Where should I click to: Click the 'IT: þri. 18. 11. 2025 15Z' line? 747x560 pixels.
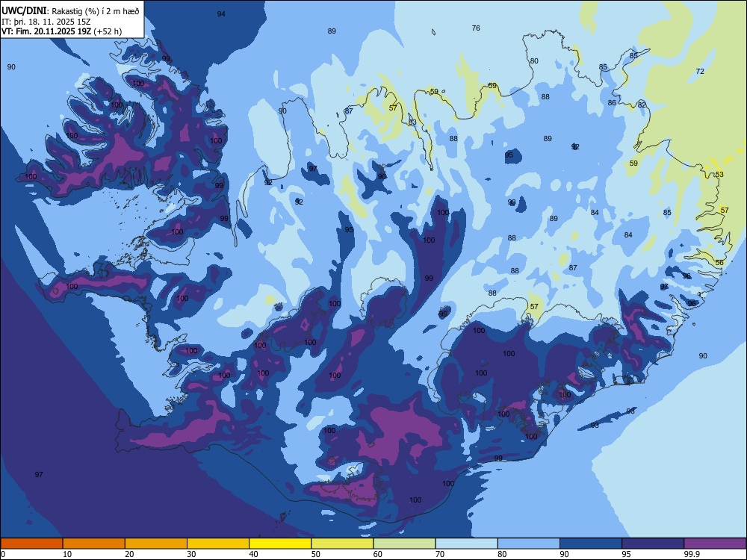click(x=46, y=22)
